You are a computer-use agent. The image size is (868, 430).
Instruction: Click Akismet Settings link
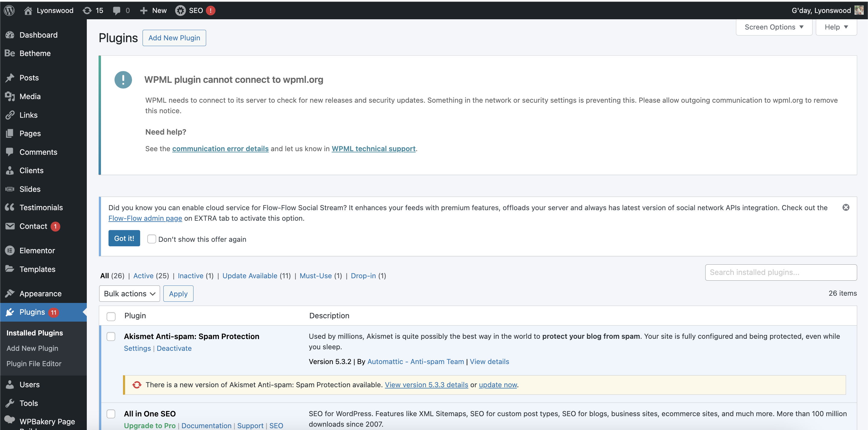(137, 348)
